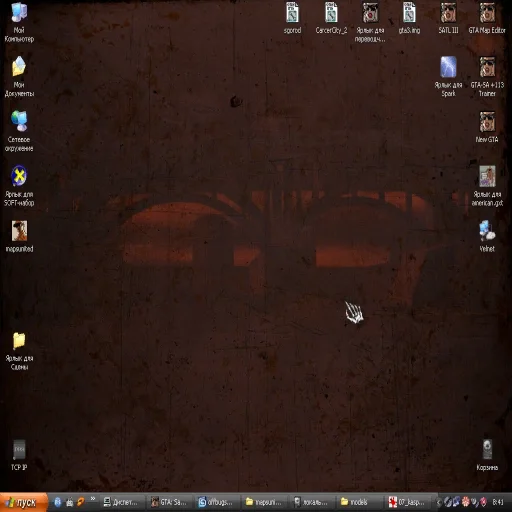Click the second quick launch icon
The height and width of the screenshot is (512, 512).
coord(69,502)
